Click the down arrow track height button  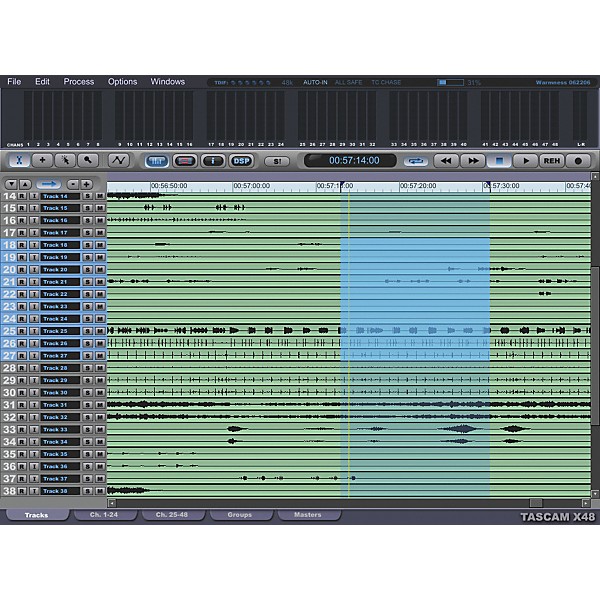point(11,184)
